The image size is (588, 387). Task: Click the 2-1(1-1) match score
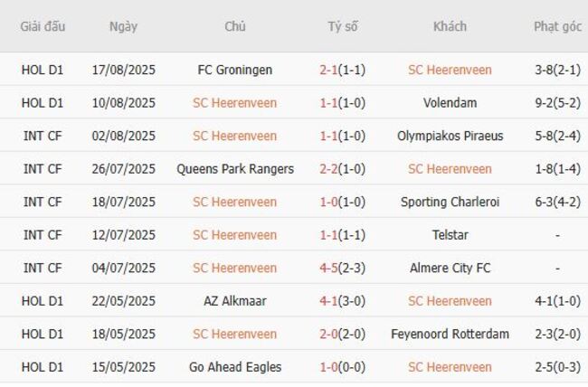343,70
